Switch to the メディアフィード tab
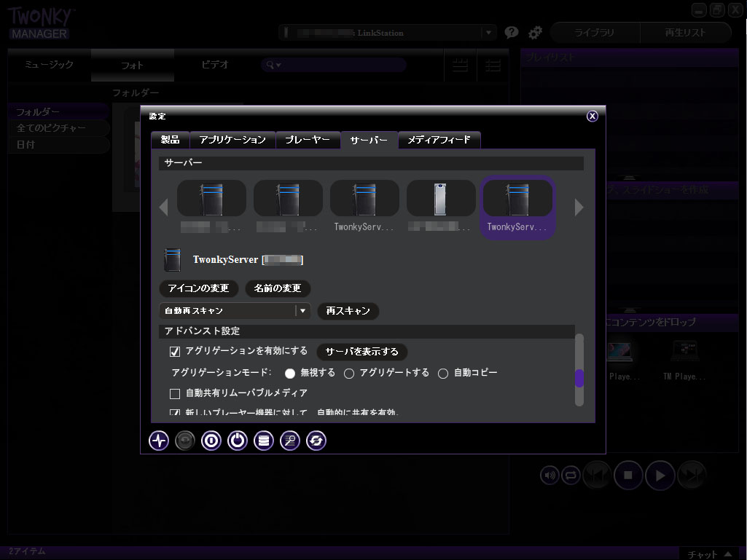The width and height of the screenshot is (747, 560). (439, 140)
